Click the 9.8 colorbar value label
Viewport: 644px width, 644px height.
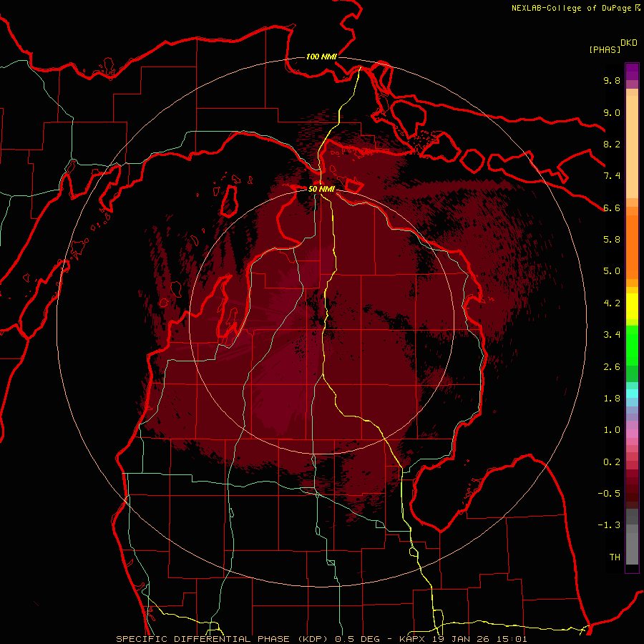click(x=612, y=80)
